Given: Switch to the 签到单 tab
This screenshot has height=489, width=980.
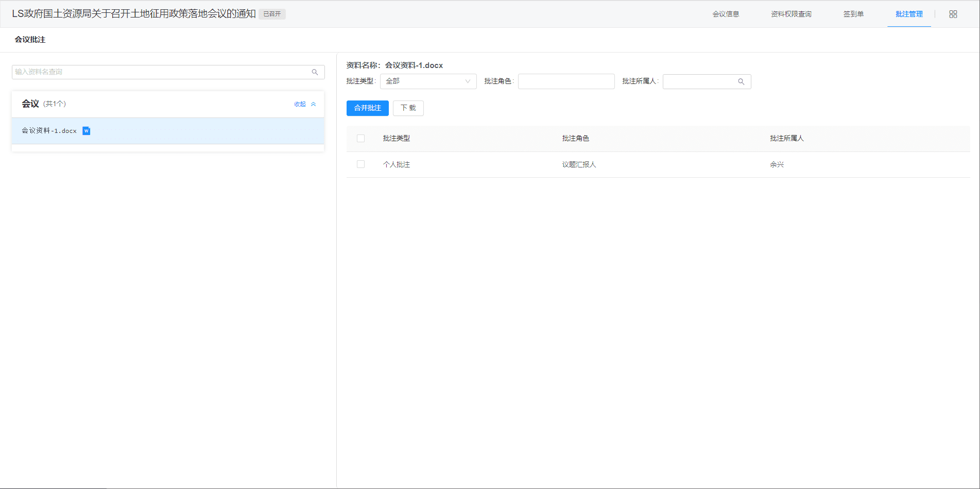Looking at the screenshot, I should pyautogui.click(x=853, y=14).
